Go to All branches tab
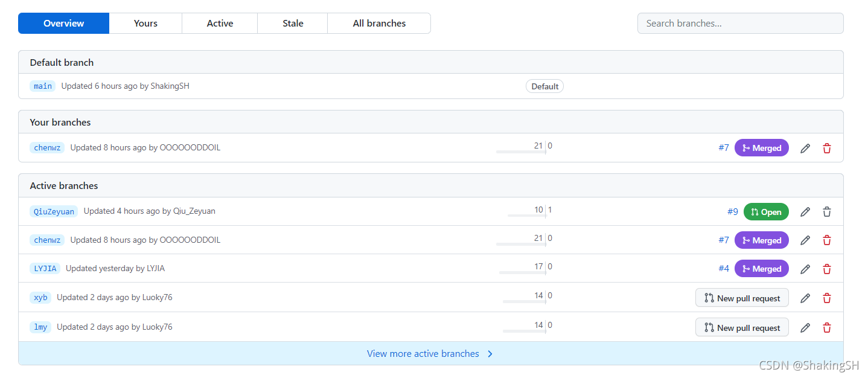This screenshot has height=378, width=868. pyautogui.click(x=379, y=23)
